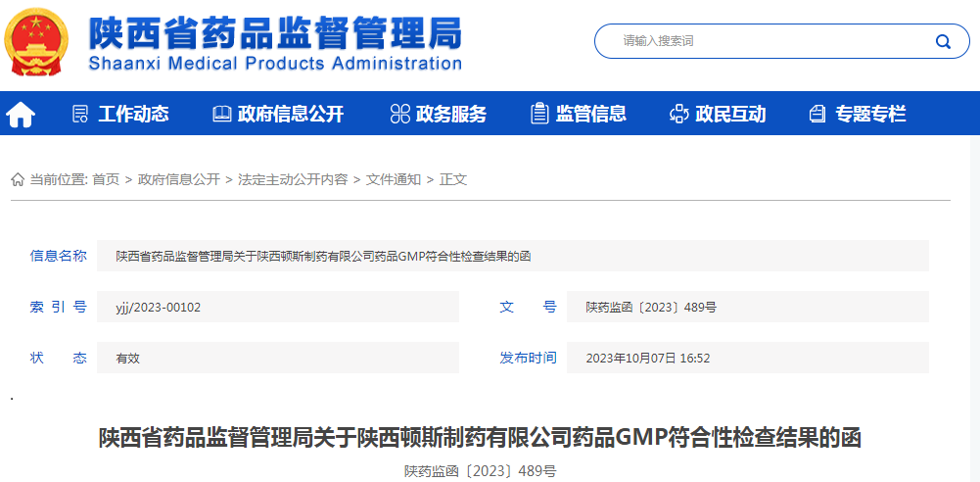The width and height of the screenshot is (980, 482).
Task: Click the 文号 label
Action: (x=528, y=307)
